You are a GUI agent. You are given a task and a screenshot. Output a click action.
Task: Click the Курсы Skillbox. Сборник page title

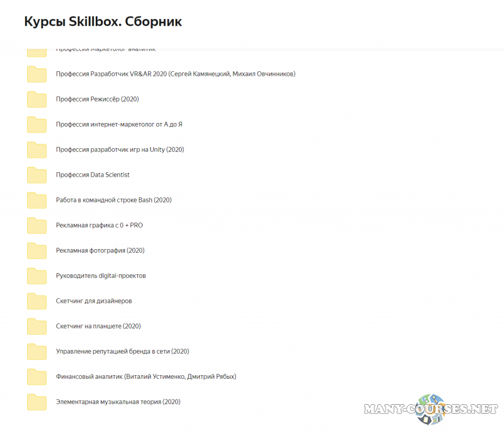click(103, 22)
